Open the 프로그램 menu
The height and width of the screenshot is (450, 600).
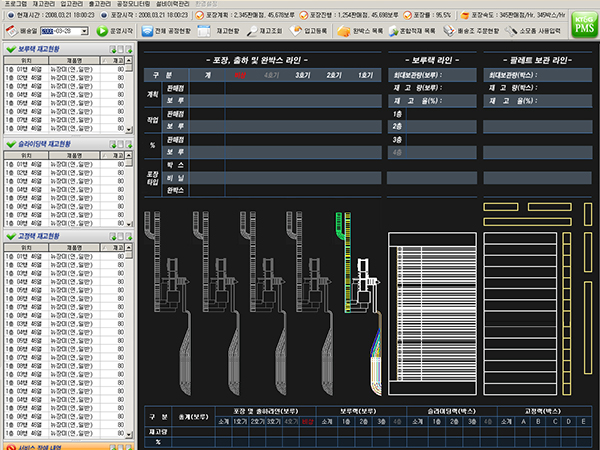click(x=14, y=4)
